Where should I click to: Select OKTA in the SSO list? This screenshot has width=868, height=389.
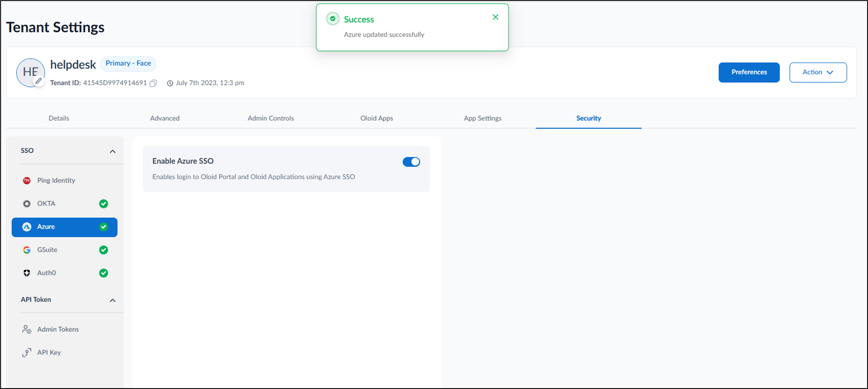tap(65, 204)
